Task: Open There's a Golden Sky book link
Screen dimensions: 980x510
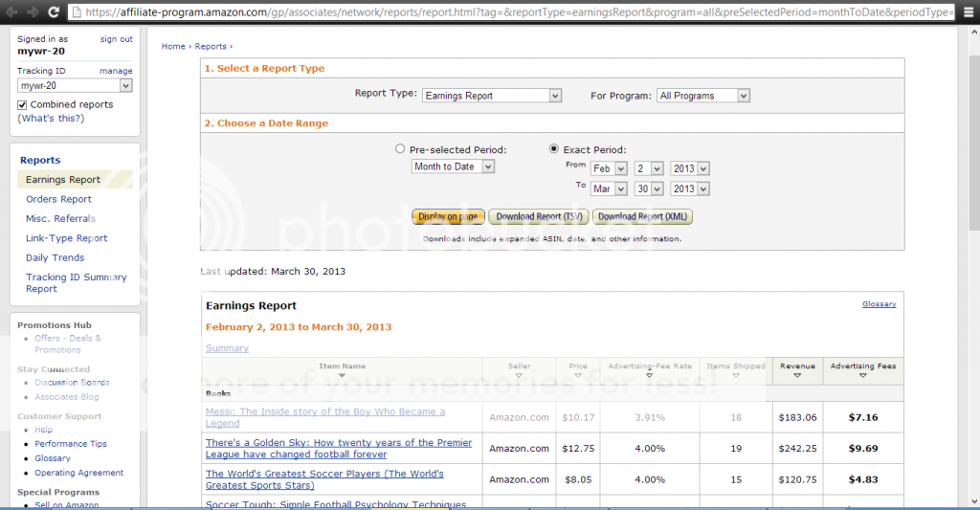Action: tap(339, 448)
